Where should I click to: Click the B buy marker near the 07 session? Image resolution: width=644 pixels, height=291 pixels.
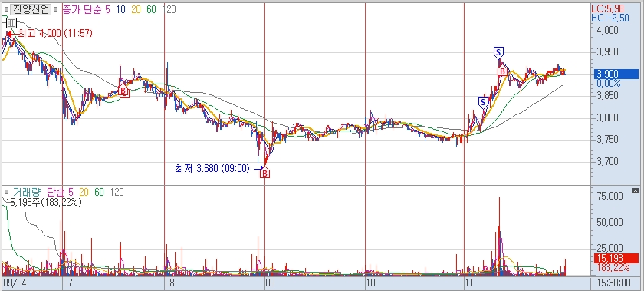pyautogui.click(x=123, y=91)
